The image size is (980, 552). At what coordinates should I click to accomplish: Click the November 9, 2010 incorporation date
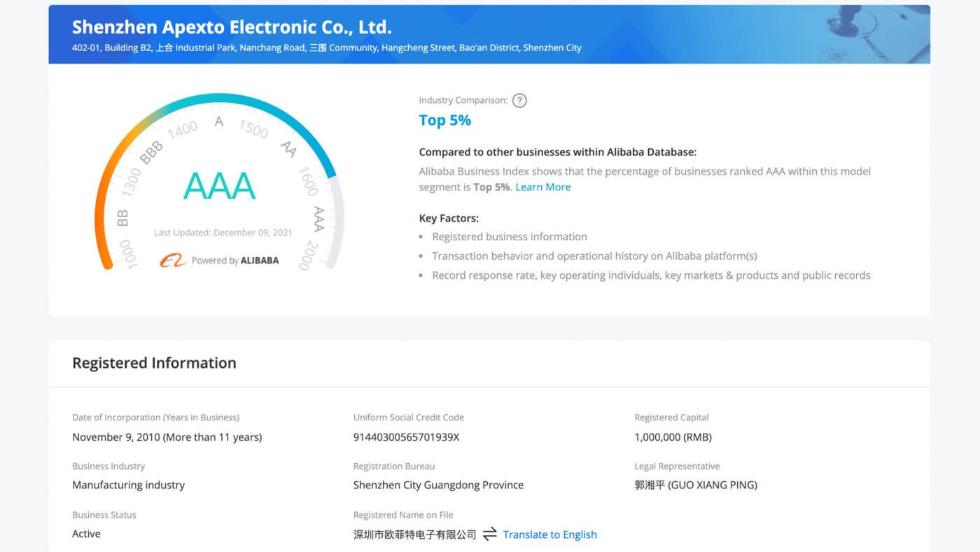pyautogui.click(x=167, y=437)
